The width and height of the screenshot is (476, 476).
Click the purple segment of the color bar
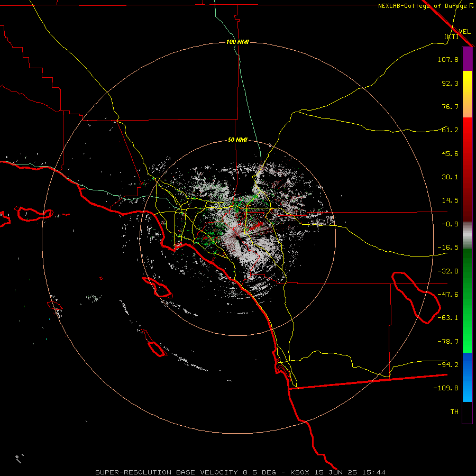click(467, 59)
